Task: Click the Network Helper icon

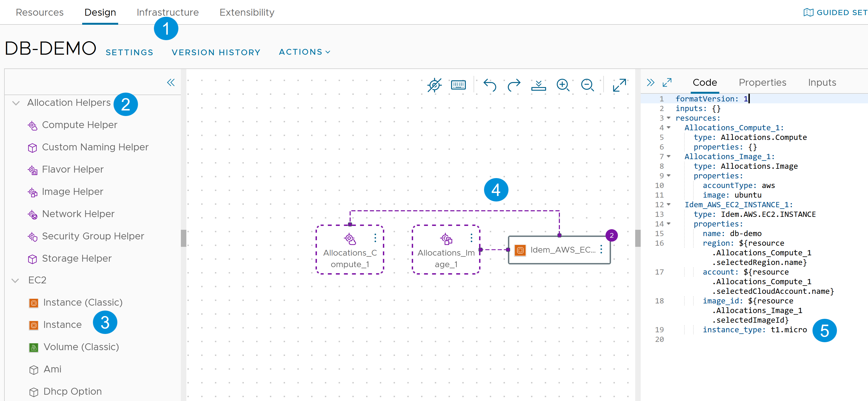Action: tap(32, 214)
